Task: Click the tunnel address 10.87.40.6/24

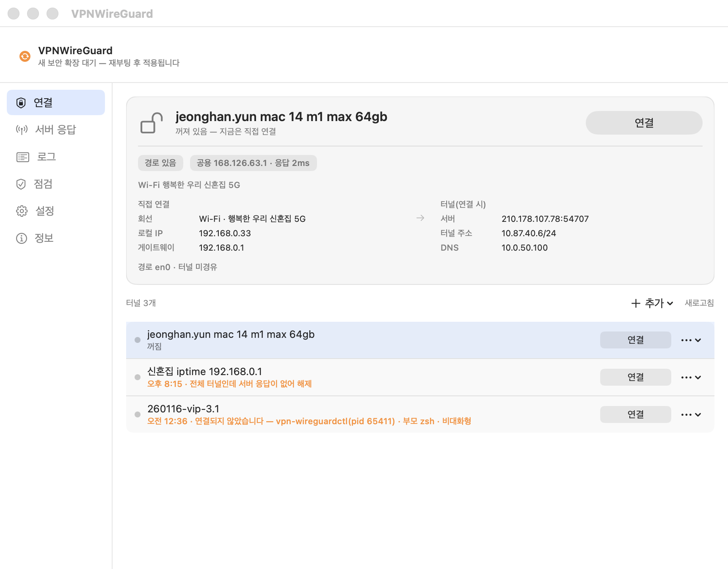Action: [529, 233]
